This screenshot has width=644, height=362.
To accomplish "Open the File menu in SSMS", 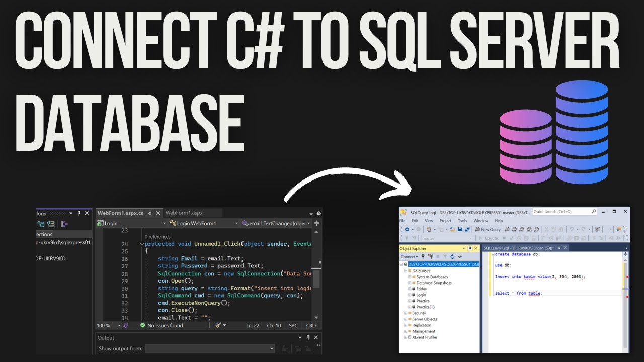I will [402, 221].
